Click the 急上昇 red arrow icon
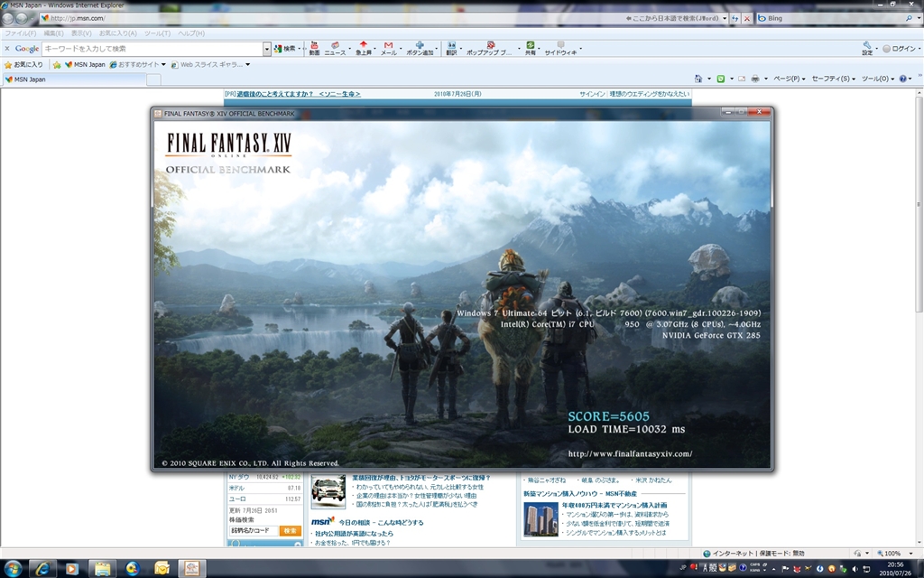 click(364, 49)
